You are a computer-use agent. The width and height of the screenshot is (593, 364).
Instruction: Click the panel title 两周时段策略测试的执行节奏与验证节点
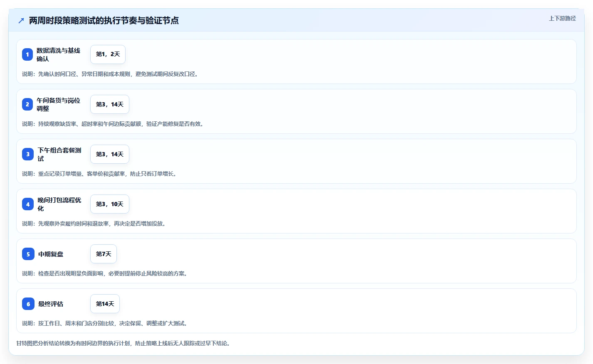pyautogui.click(x=104, y=20)
